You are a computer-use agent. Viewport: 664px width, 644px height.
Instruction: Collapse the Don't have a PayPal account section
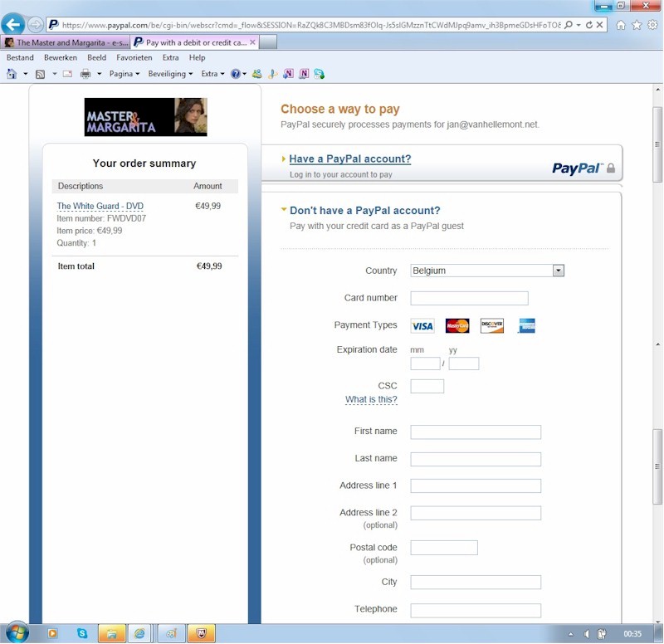point(284,209)
